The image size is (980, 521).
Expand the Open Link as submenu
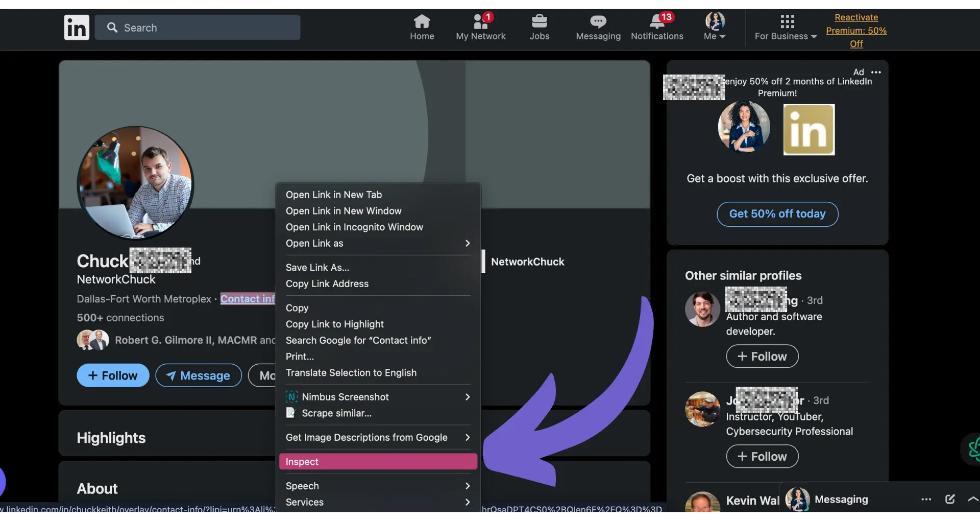[x=378, y=244]
